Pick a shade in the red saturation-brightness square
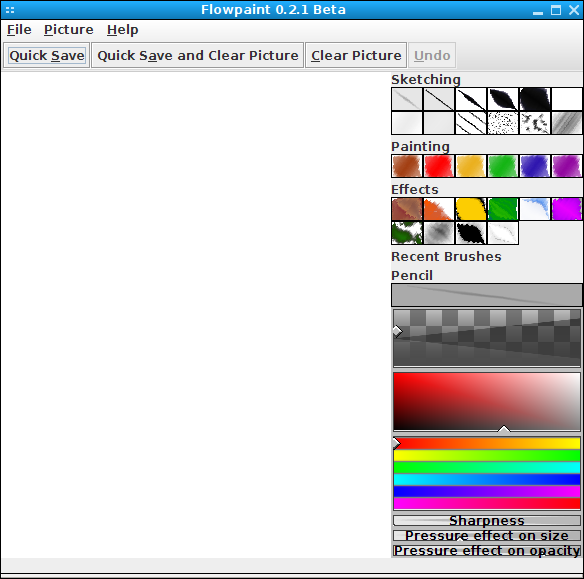 487,402
